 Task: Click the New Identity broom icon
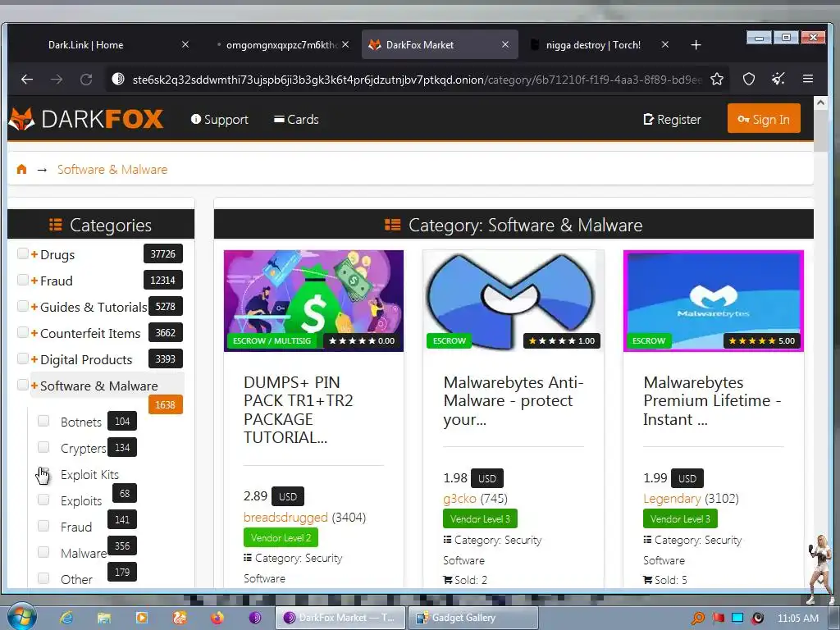pos(778,80)
